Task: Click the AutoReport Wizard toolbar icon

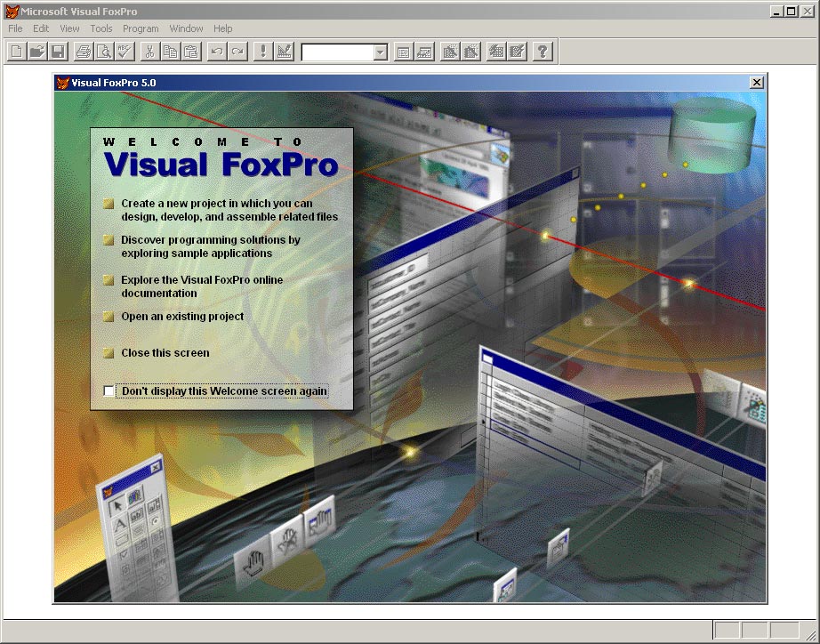Action: click(517, 52)
